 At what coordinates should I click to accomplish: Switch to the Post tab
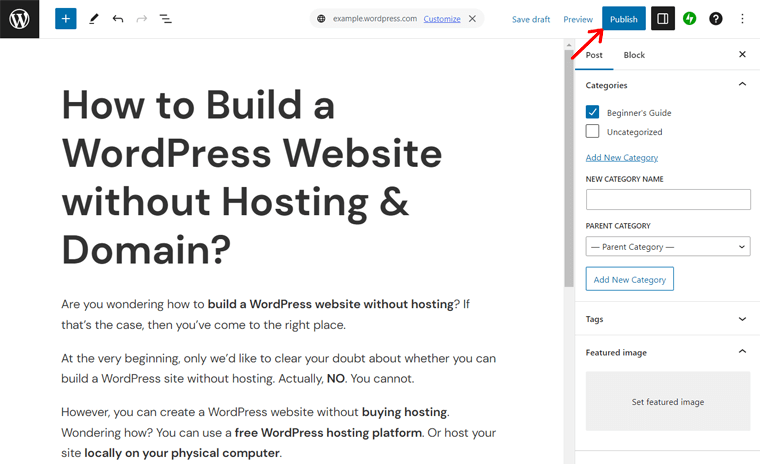click(594, 55)
